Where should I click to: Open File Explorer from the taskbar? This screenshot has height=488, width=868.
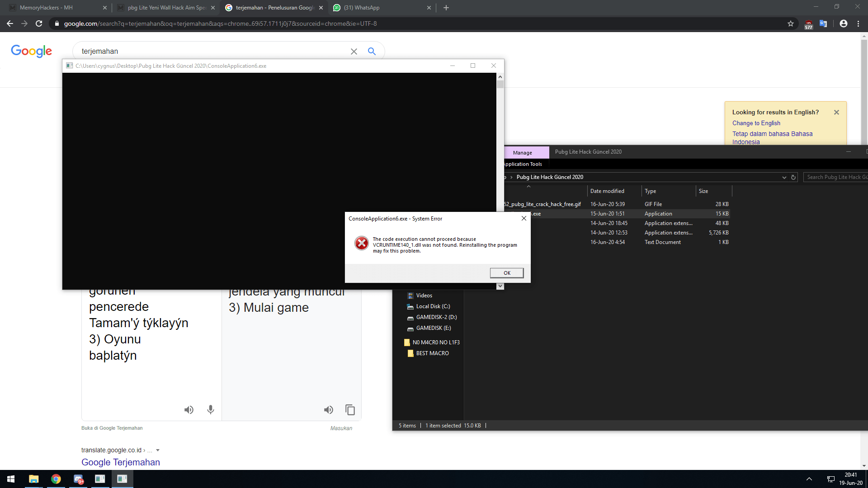click(33, 479)
